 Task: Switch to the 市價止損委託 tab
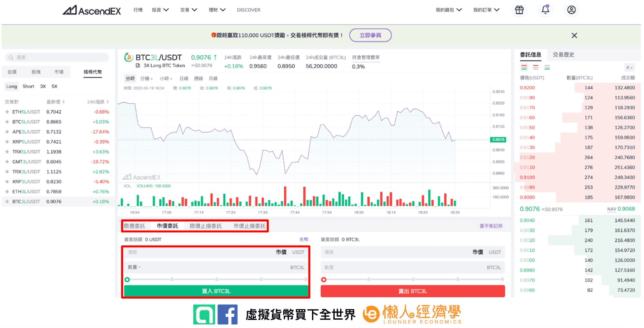click(x=249, y=226)
